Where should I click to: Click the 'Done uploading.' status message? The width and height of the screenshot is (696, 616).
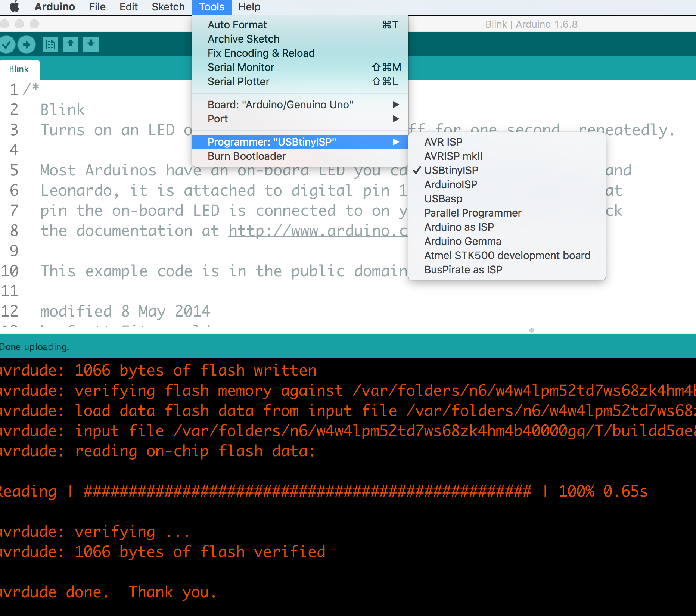(x=34, y=347)
